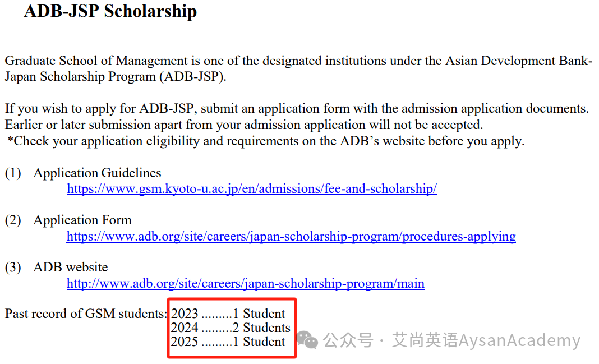Click the 艾尚英语AysanAcademy watermark text

point(486,340)
